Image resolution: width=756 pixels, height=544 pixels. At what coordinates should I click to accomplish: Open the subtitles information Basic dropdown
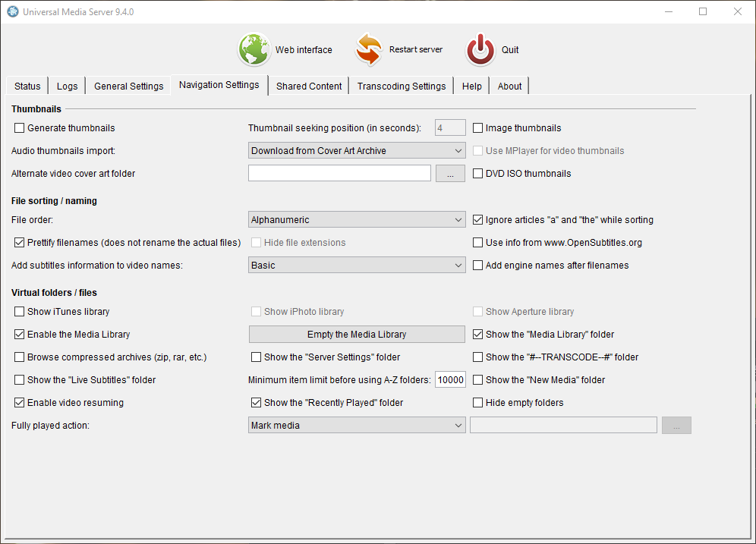pos(357,265)
